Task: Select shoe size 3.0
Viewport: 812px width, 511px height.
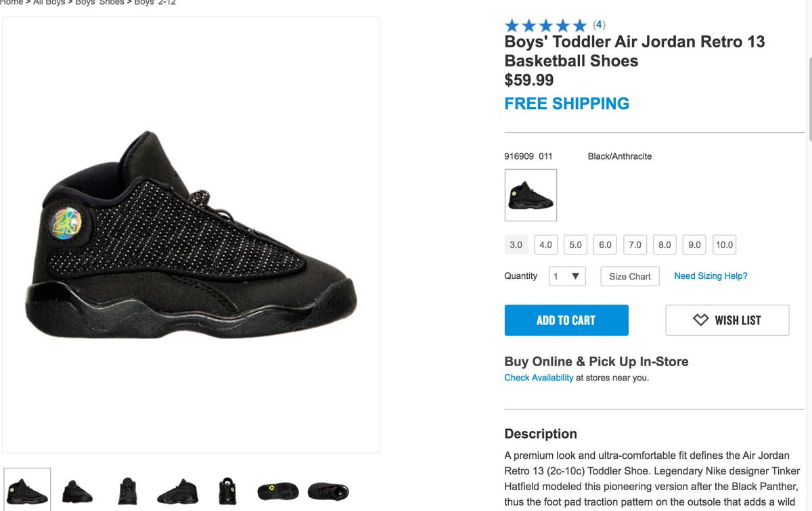Action: (x=516, y=244)
